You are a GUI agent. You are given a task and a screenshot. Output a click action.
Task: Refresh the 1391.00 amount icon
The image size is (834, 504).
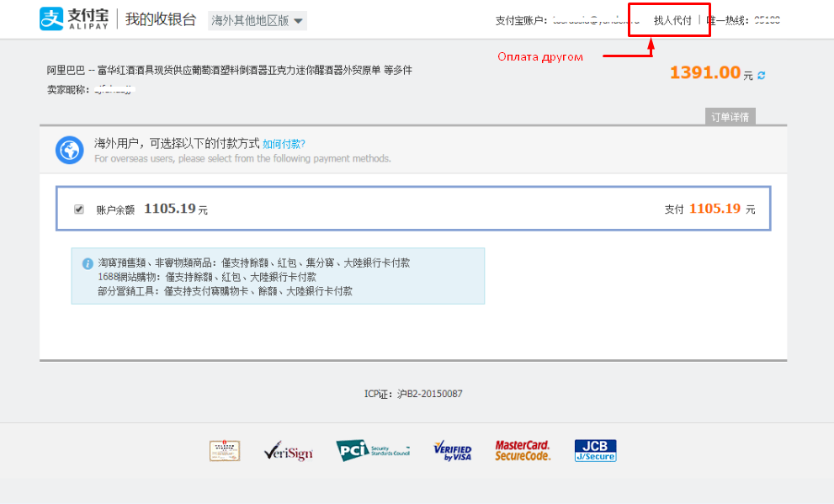click(x=762, y=76)
